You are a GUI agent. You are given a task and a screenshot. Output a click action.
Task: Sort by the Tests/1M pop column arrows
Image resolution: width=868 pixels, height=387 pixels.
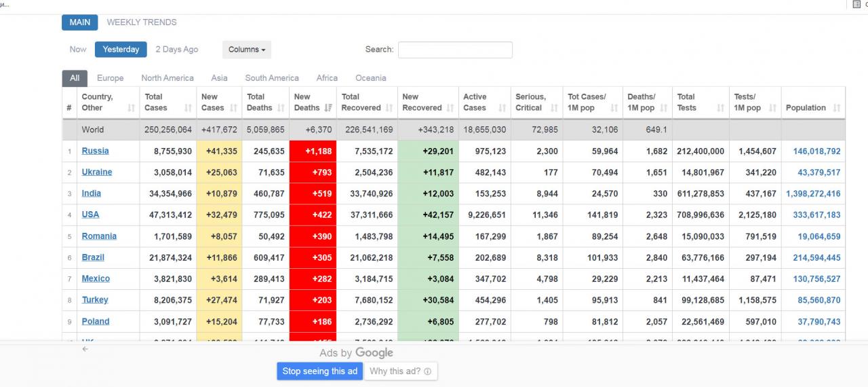pyautogui.click(x=773, y=108)
